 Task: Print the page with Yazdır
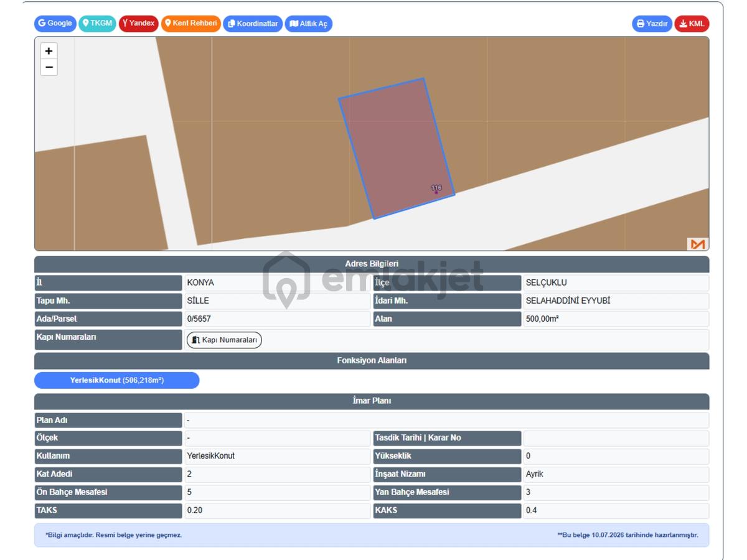tap(652, 24)
